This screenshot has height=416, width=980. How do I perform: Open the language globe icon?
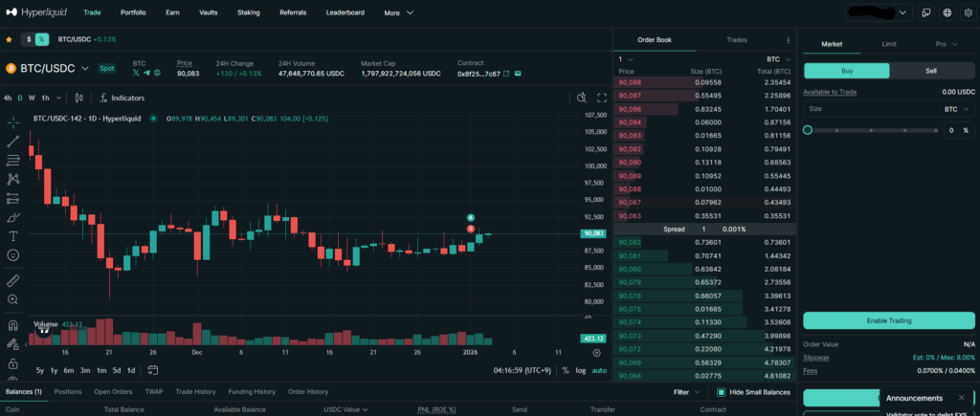click(x=947, y=13)
